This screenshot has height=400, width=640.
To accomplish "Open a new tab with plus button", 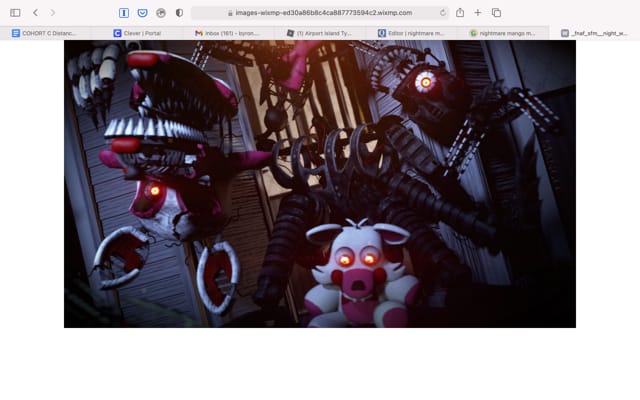I will [478, 13].
